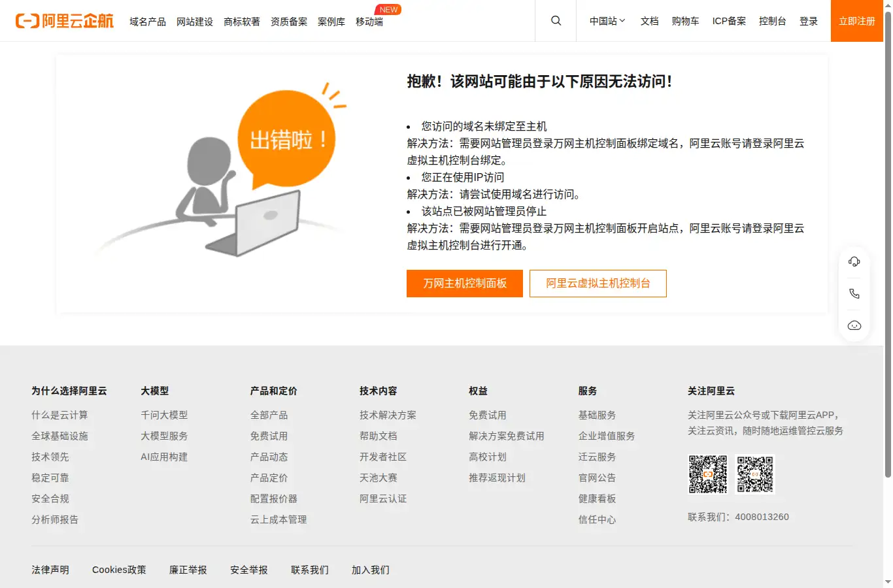This screenshot has width=893, height=588.
Task: Expand the 中国站 region dropdown
Action: coord(607,21)
